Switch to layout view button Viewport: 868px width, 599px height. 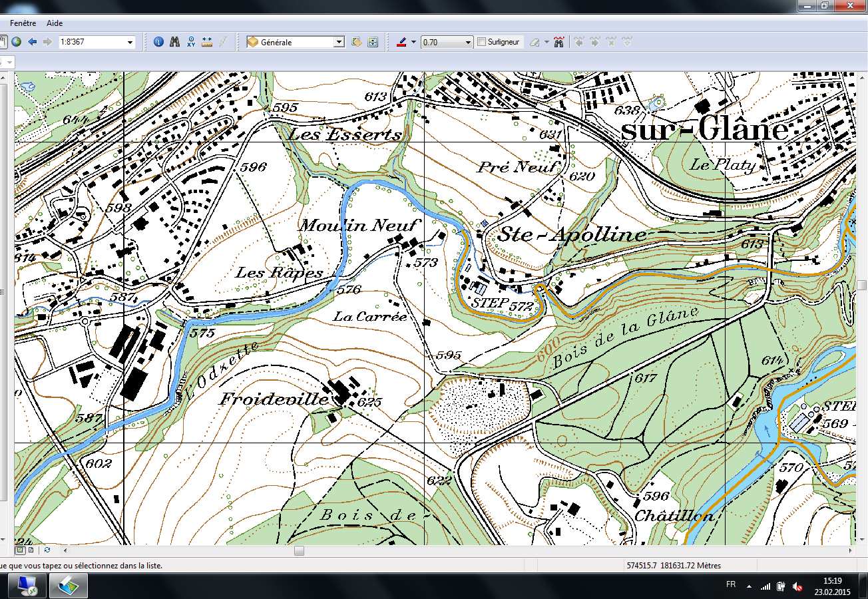31,550
